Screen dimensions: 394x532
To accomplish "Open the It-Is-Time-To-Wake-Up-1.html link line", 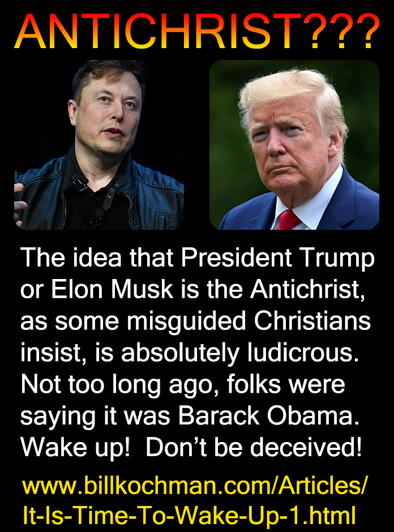I will click(189, 515).
